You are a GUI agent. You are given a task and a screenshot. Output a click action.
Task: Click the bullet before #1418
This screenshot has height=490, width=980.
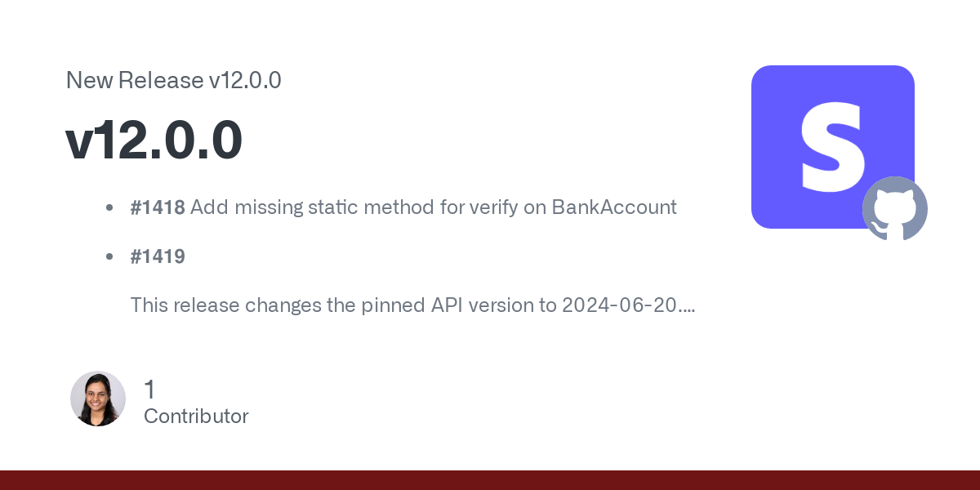pyautogui.click(x=109, y=207)
